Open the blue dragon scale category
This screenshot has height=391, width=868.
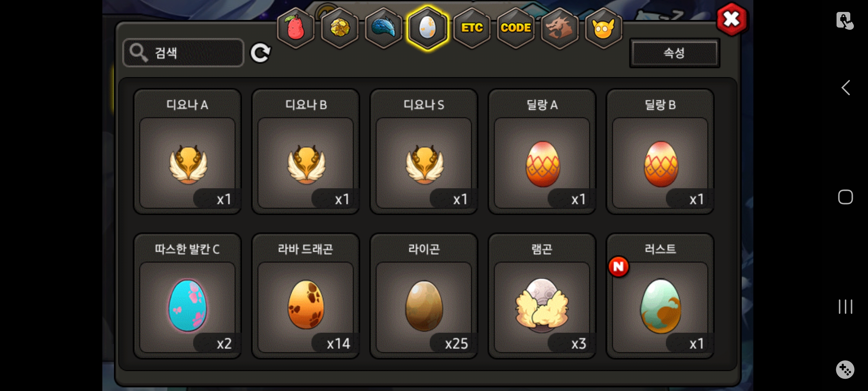(383, 28)
